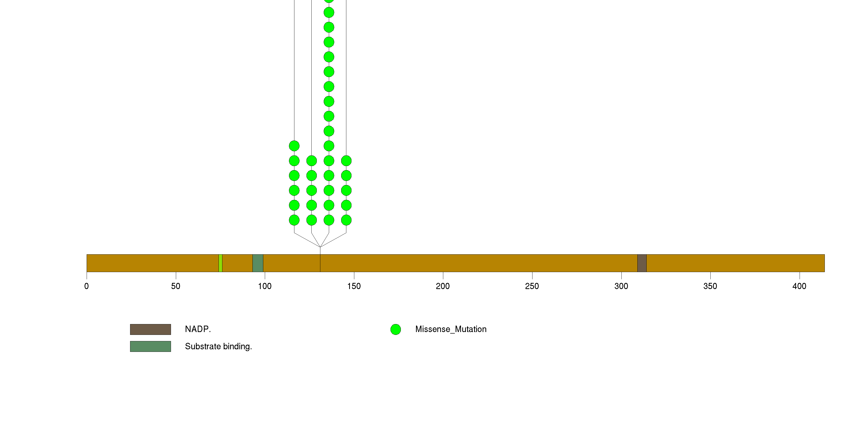Click the NADP domain region near 310
Image resolution: width=868 pixels, height=435 pixels.
pyautogui.click(x=641, y=263)
